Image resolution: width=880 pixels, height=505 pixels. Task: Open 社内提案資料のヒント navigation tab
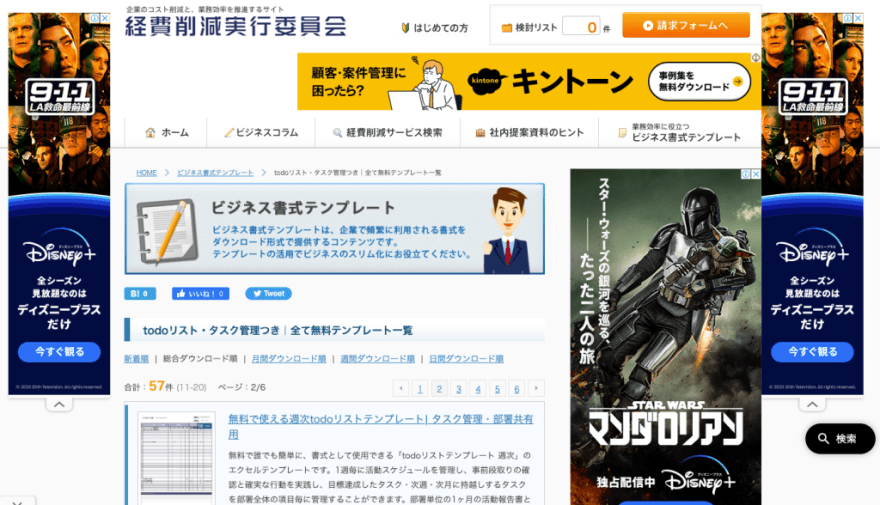pos(530,132)
